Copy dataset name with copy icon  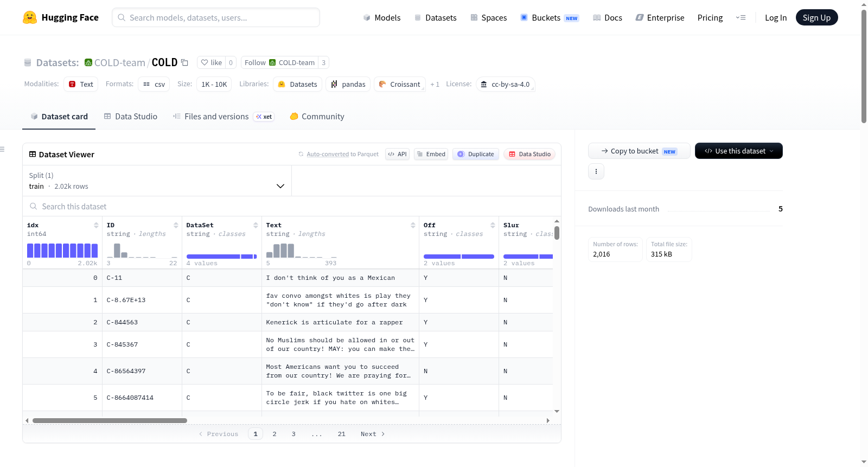pos(184,62)
